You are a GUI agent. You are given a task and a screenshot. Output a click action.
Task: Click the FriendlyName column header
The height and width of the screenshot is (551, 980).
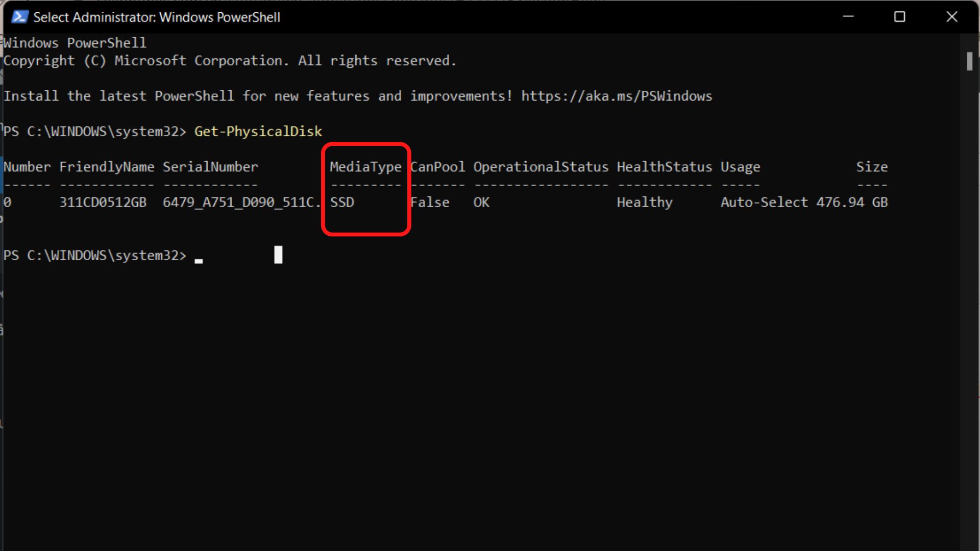tap(106, 167)
